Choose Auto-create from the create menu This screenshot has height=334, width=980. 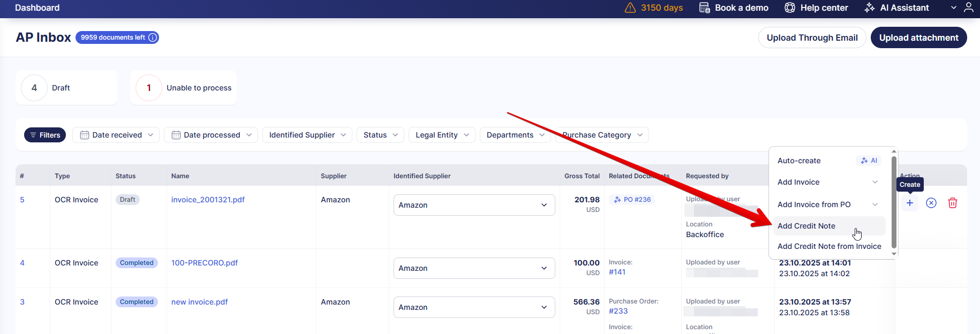point(799,161)
